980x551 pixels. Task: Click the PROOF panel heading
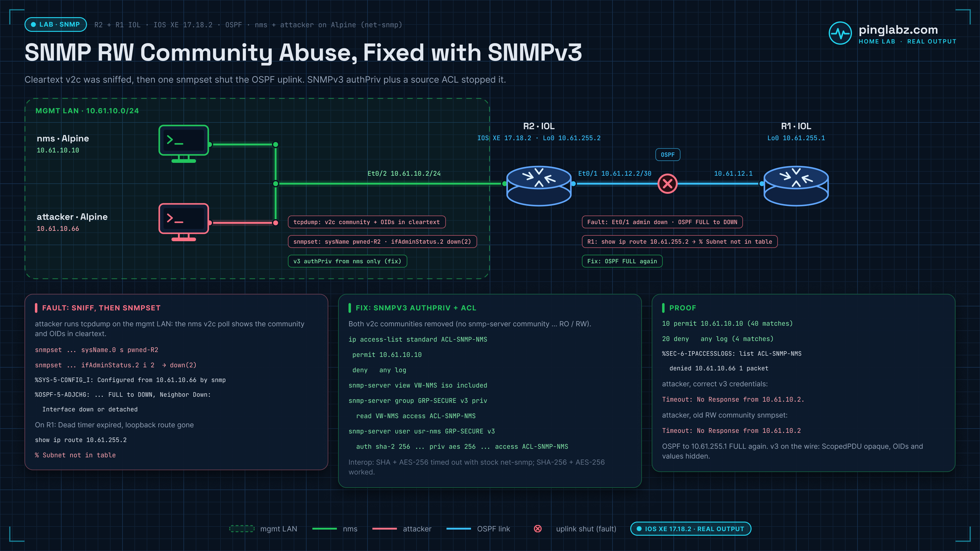pyautogui.click(x=683, y=308)
